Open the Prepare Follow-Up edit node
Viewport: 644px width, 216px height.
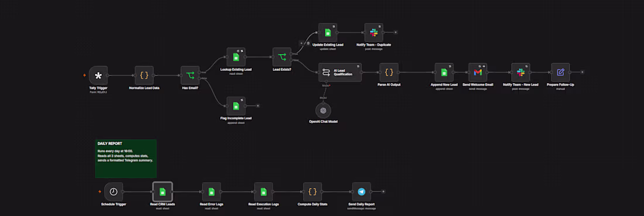(561, 72)
